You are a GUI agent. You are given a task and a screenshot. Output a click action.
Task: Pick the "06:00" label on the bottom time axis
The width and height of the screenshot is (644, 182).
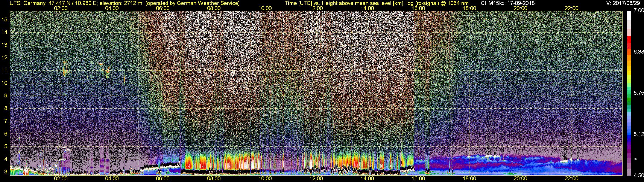[163, 179]
